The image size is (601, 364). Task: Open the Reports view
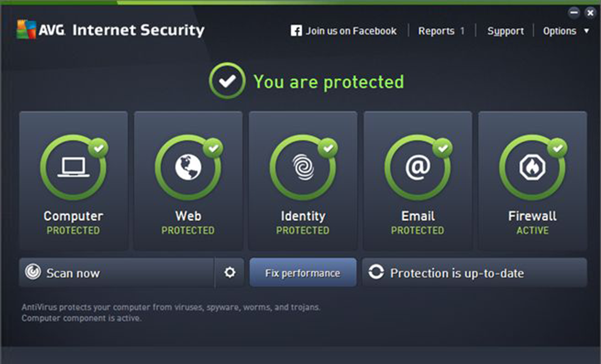coord(437,31)
